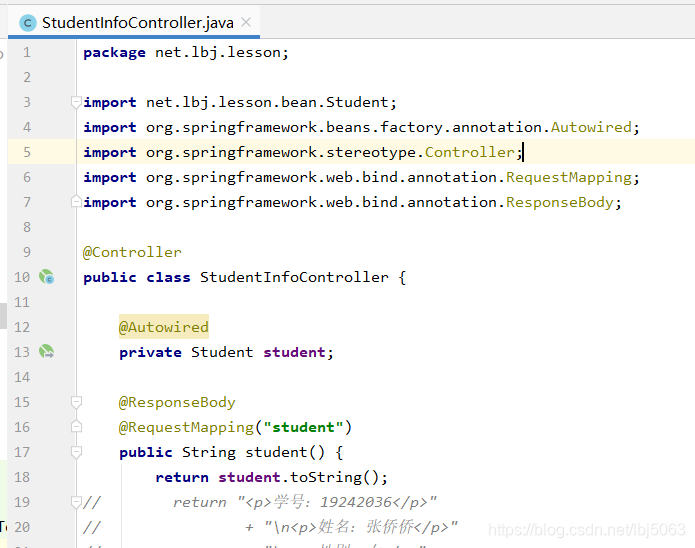
Task: Click ResponseBody in import line 7
Action: (x=560, y=203)
